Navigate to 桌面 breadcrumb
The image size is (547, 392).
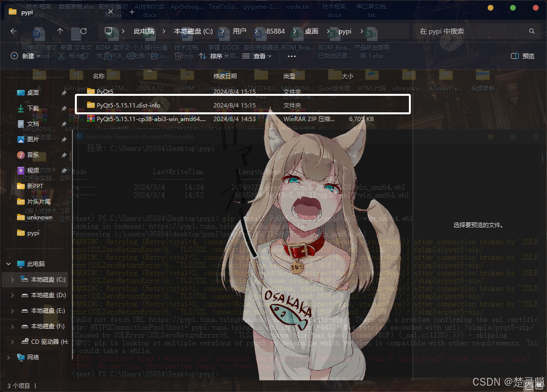coord(312,31)
